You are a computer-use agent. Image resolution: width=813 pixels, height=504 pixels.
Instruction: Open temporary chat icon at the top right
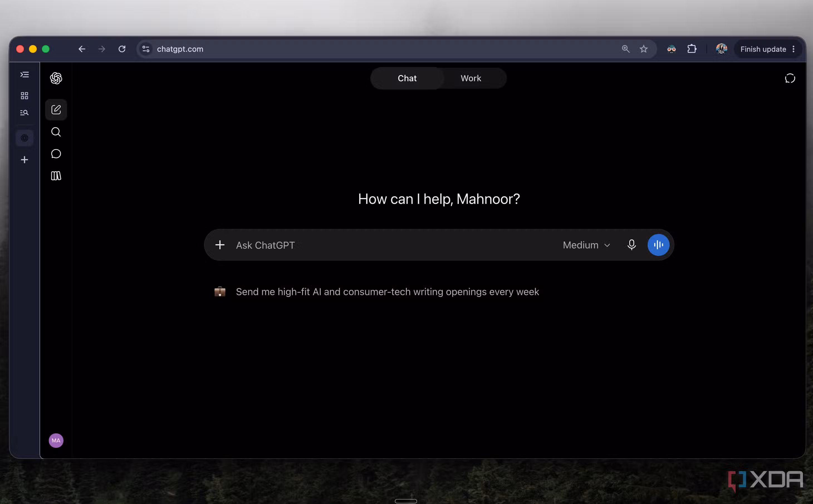coord(790,78)
